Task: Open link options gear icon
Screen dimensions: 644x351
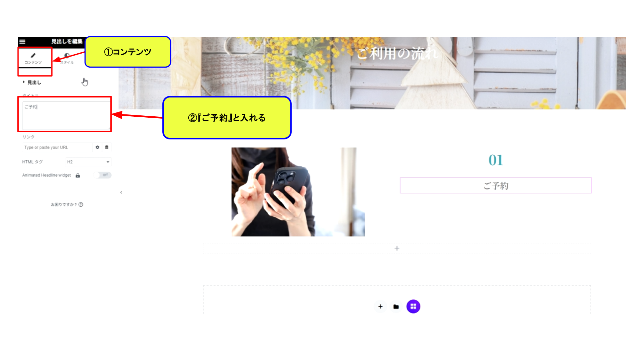Action: tap(97, 147)
